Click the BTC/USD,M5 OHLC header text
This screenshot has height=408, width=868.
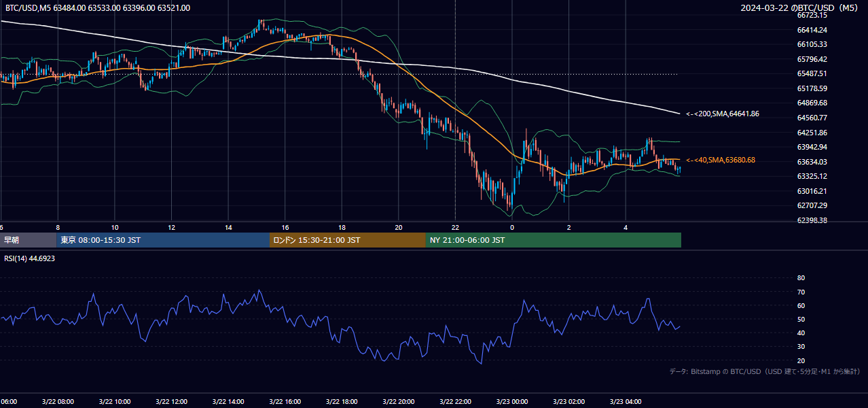tap(98, 8)
